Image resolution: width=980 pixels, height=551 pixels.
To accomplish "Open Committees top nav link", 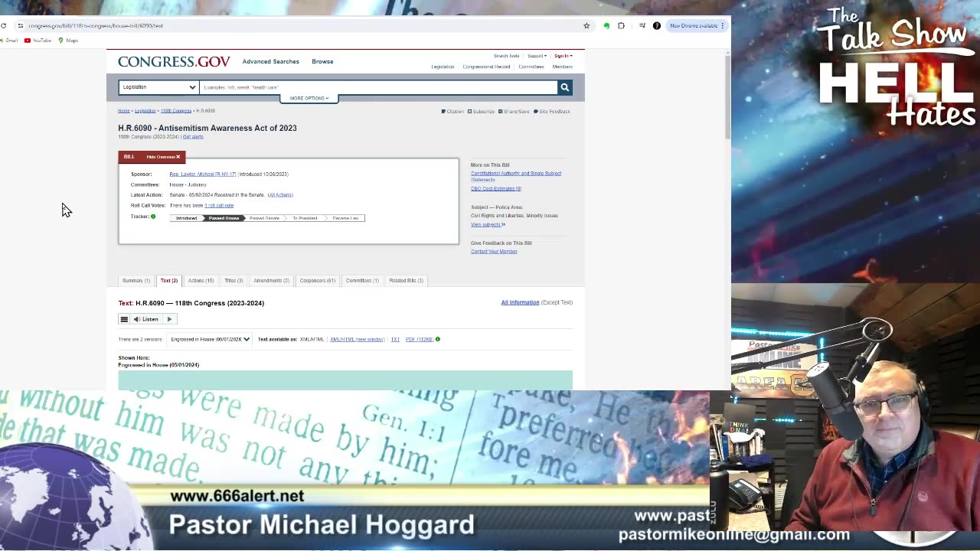I will [x=531, y=67].
